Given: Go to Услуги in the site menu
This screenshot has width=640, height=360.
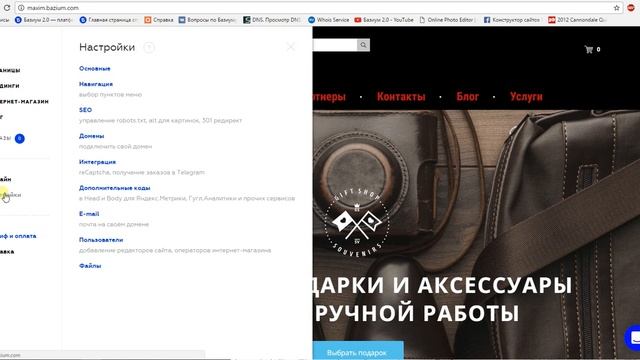Looking at the screenshot, I should click(526, 97).
